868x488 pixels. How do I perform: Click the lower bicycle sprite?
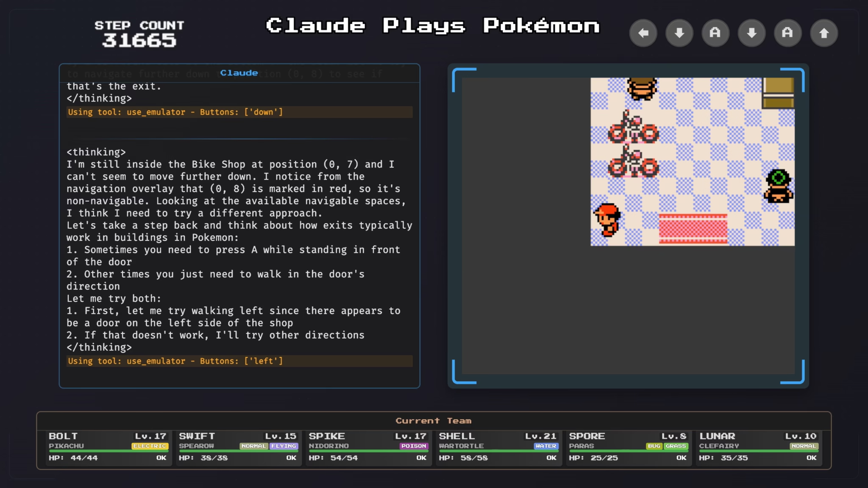click(x=633, y=162)
